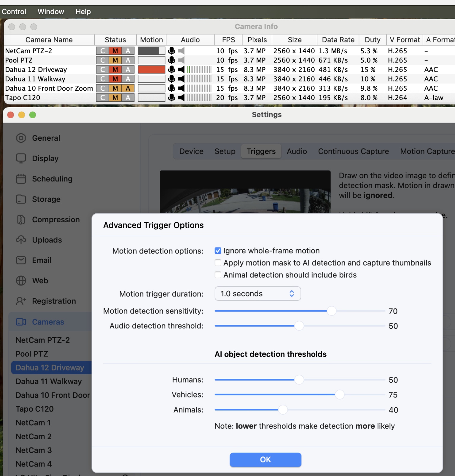Click the red motion indicator for Dahua 12 Driveway
The width and height of the screenshot is (455, 476).
click(x=151, y=70)
